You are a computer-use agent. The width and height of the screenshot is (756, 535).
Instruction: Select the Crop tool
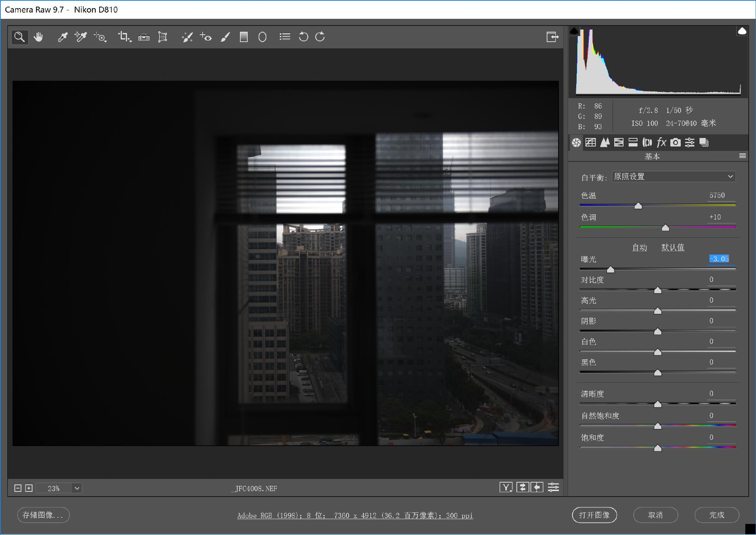124,37
